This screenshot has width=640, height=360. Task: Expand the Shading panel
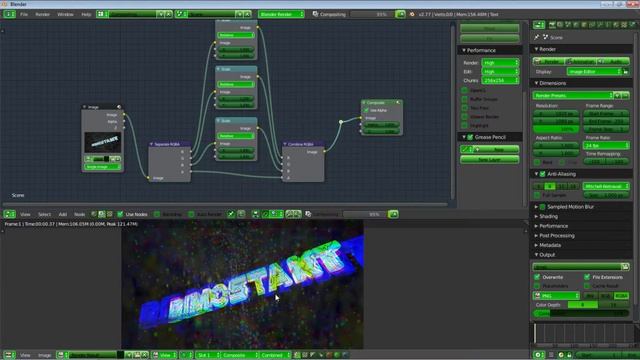[548, 216]
